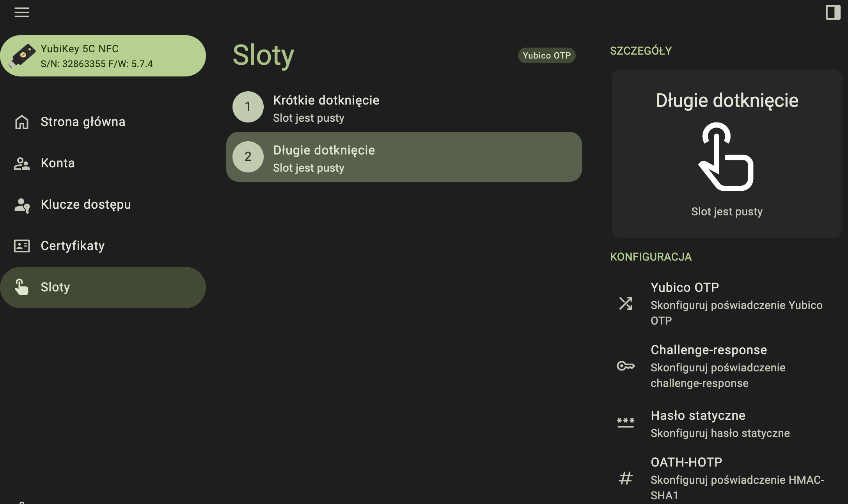Toggle the details sidebar panel icon
848x504 pixels.
click(x=833, y=12)
